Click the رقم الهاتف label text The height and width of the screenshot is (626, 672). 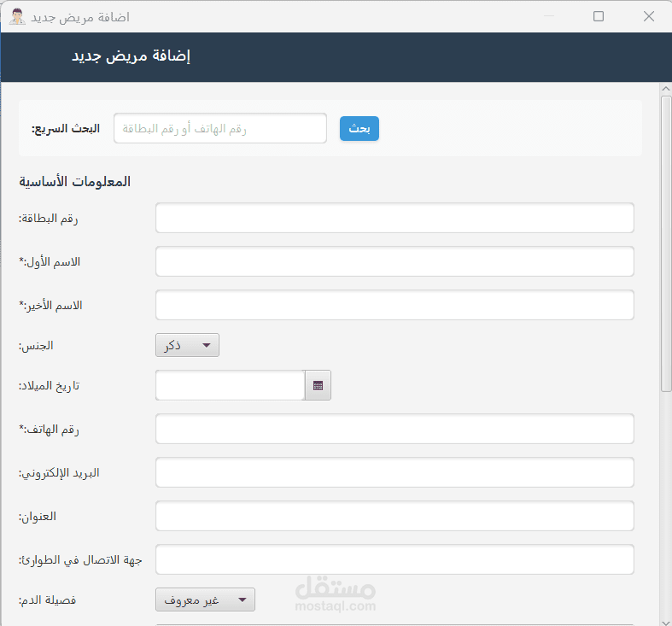[49, 430]
